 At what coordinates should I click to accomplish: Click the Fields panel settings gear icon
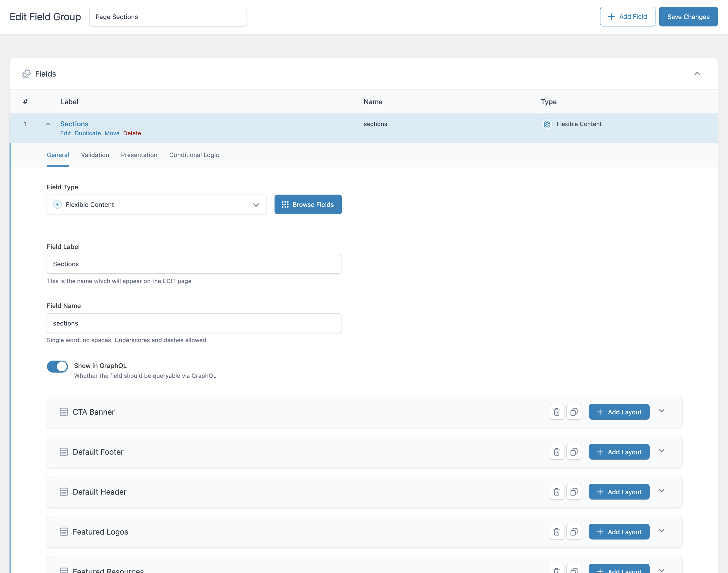click(x=26, y=74)
